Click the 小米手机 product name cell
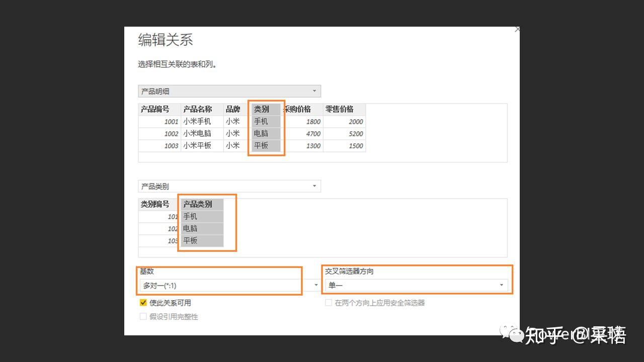 coord(202,122)
